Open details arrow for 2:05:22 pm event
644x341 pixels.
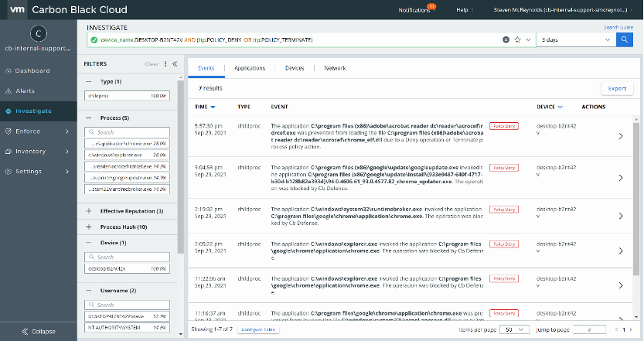click(621, 251)
